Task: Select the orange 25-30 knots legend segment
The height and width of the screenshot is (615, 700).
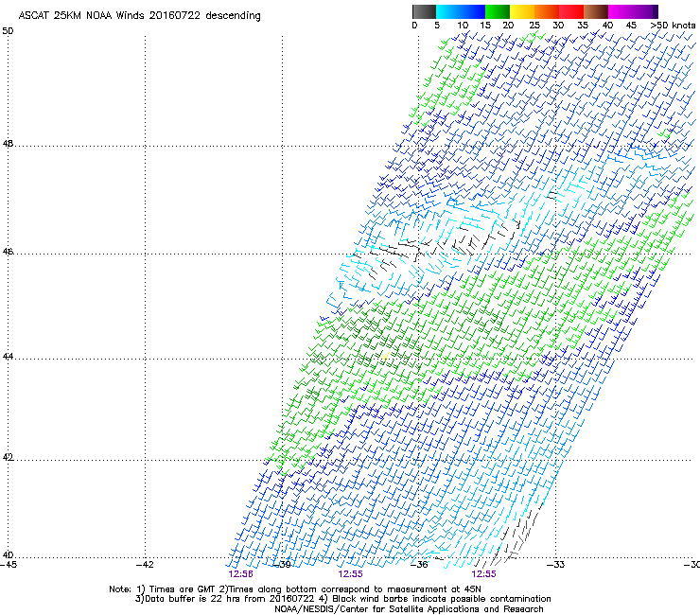Action: pos(547,11)
